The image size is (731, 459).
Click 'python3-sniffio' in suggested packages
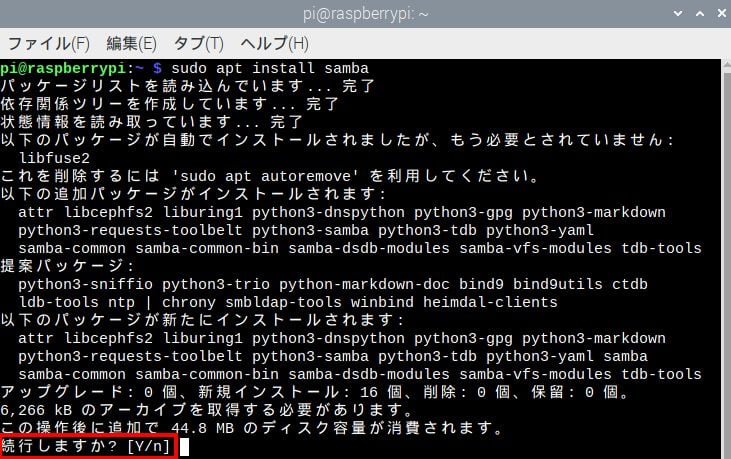tap(85, 284)
